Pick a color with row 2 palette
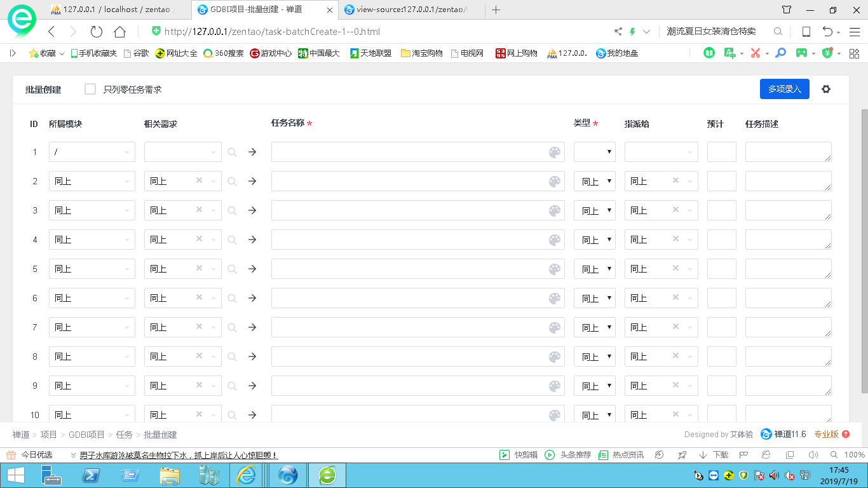Screen dimensions: 868x488 point(555,181)
